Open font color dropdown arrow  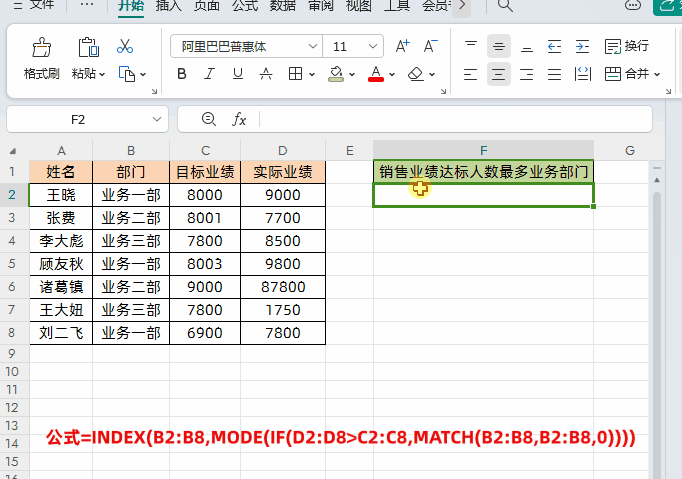pos(392,74)
